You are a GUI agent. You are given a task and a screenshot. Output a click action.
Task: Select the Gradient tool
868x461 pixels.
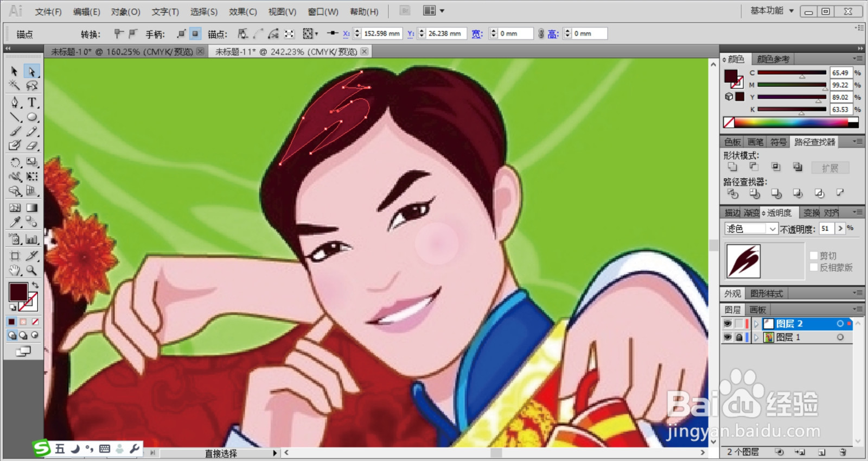[32, 207]
